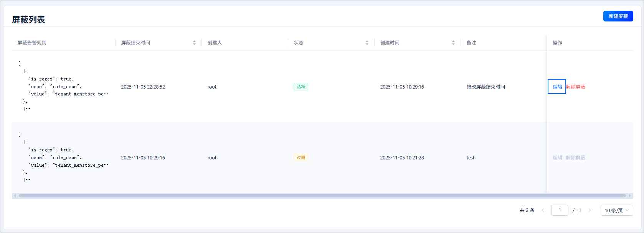Click the 过期 status tag

click(301, 158)
